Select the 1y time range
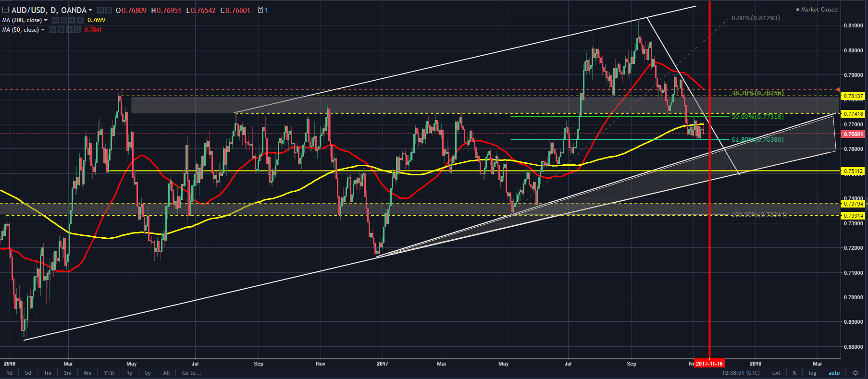The image size is (868, 379). tap(129, 373)
